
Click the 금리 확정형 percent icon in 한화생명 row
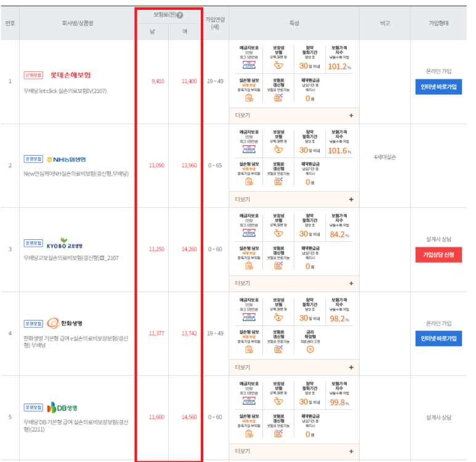(x=310, y=349)
